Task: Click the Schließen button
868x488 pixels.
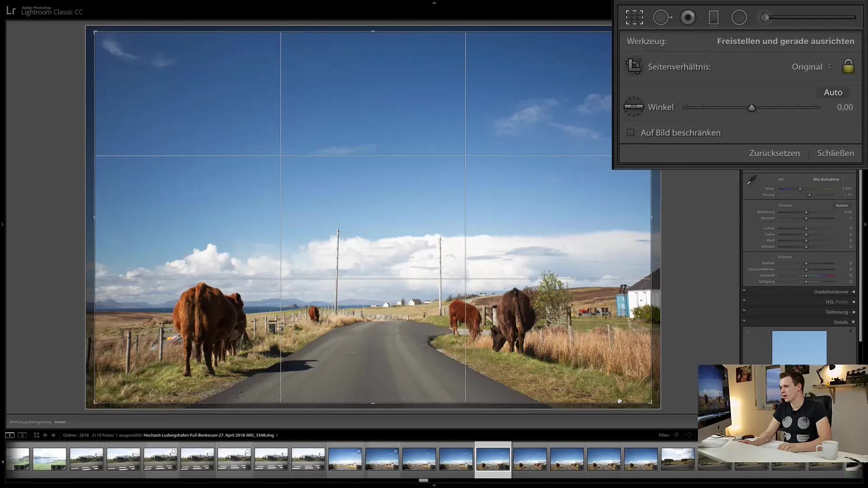Action: (x=835, y=153)
